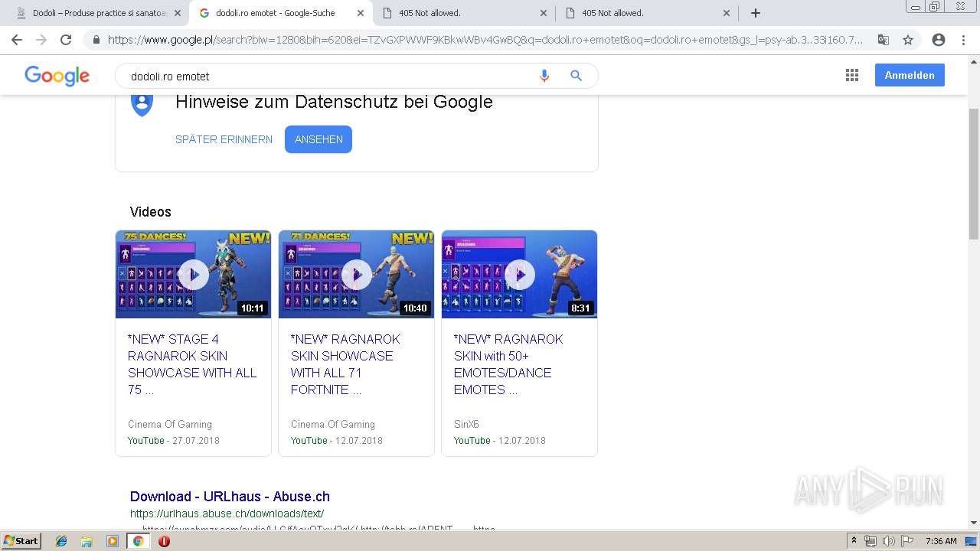This screenshot has height=551, width=980.
Task: Click the Videos section heading
Action: click(151, 212)
